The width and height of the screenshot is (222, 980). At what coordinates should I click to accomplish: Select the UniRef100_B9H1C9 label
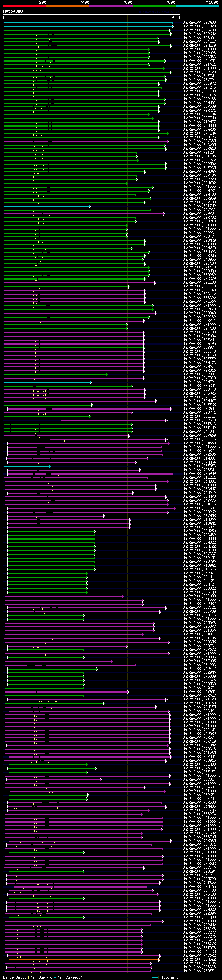(x=199, y=45)
